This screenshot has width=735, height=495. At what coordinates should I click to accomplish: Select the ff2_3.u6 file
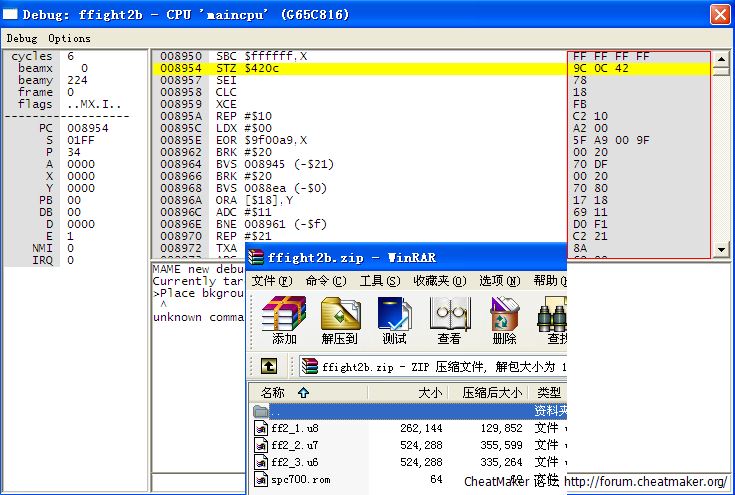pyautogui.click(x=295, y=462)
